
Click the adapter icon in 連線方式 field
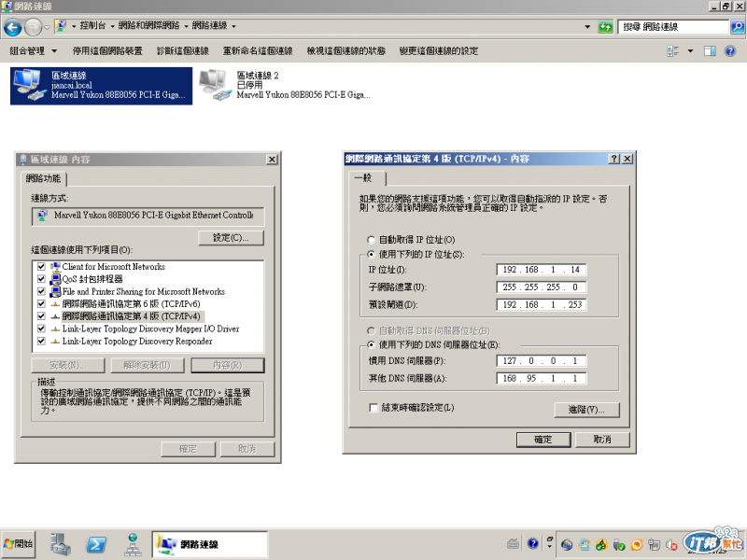coord(42,216)
